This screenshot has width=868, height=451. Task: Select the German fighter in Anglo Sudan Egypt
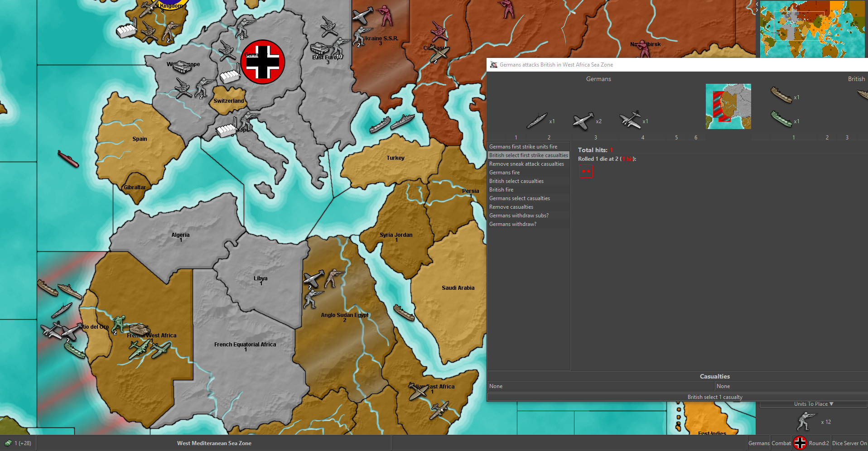[x=313, y=278]
